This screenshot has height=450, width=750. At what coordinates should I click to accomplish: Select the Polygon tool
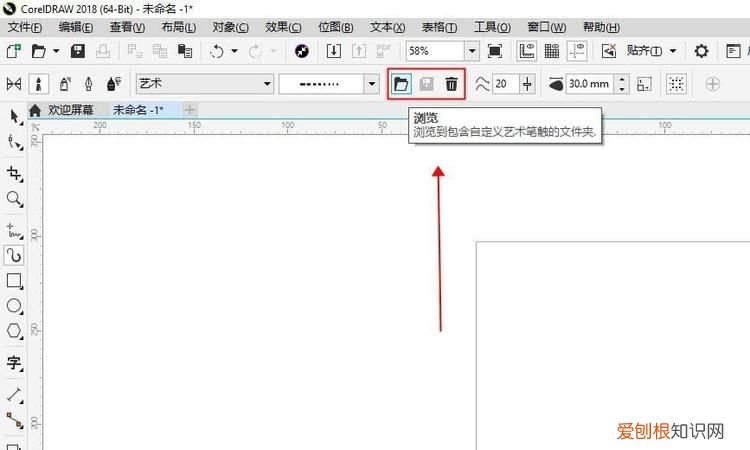[x=14, y=331]
